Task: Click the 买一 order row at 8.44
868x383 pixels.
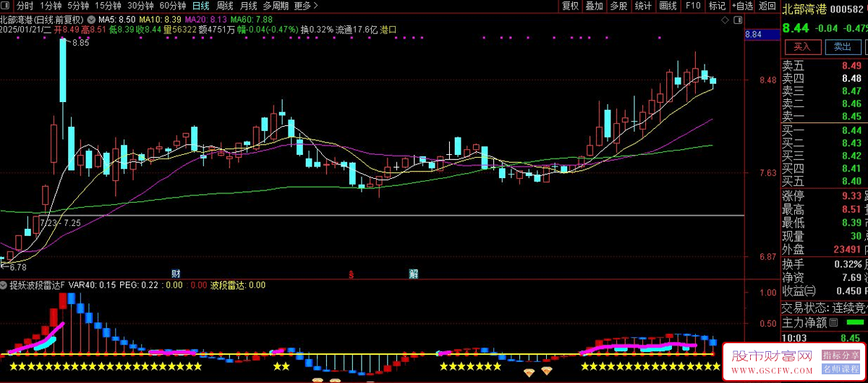Action: tap(824, 130)
